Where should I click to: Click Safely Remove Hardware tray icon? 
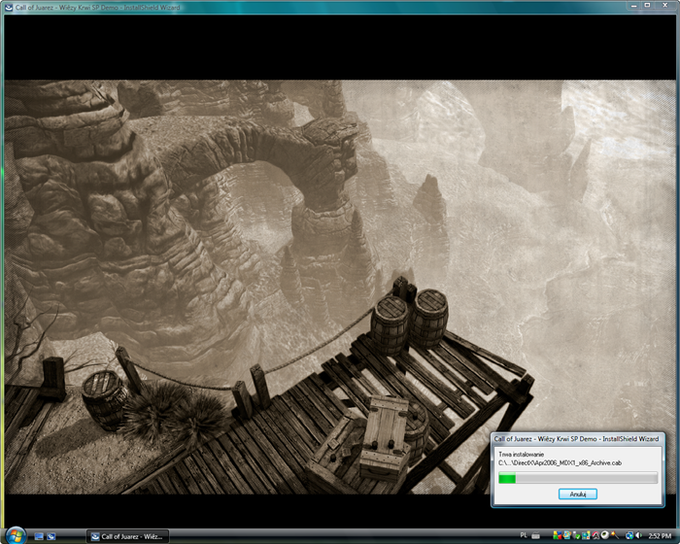click(x=576, y=535)
